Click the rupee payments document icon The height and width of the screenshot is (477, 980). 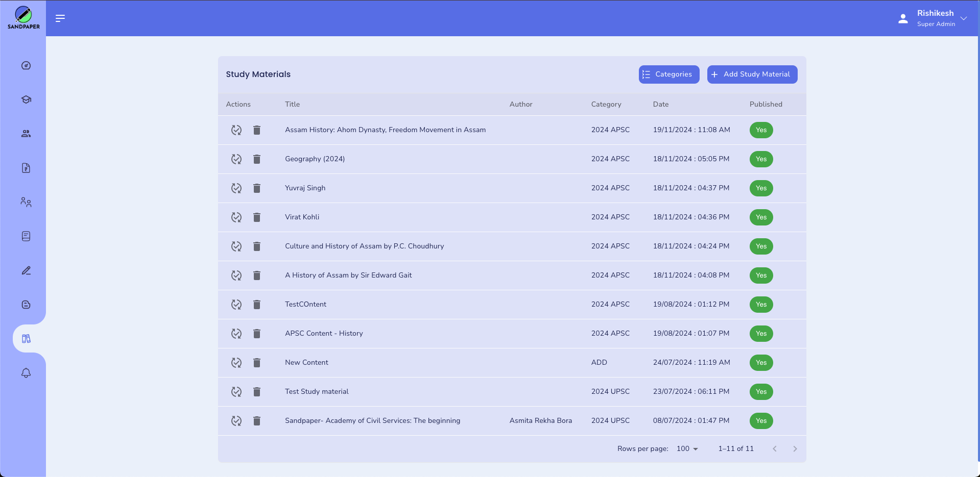tap(25, 168)
